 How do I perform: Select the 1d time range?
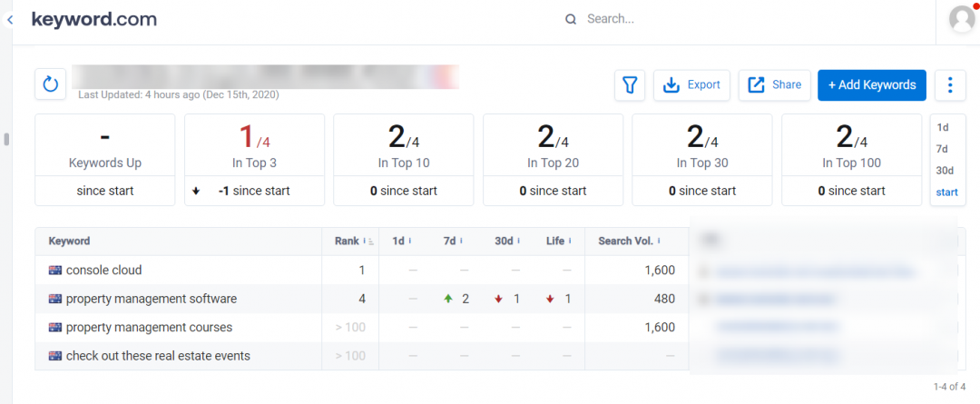coord(942,128)
